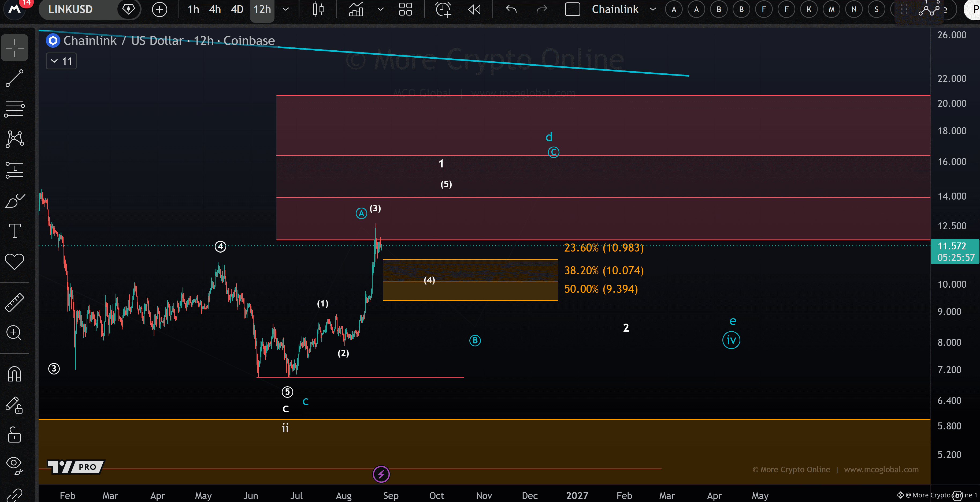
Task: Switch to the 1h timeframe
Action: (x=193, y=9)
